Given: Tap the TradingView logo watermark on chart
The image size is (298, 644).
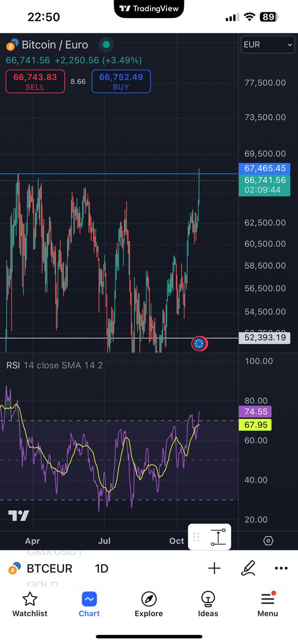Looking at the screenshot, I should pos(18,515).
